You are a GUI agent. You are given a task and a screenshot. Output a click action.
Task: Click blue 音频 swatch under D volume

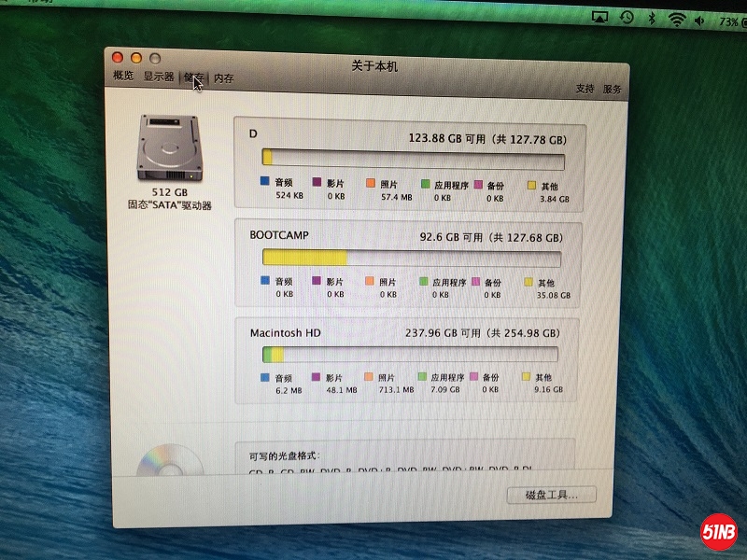point(265,181)
